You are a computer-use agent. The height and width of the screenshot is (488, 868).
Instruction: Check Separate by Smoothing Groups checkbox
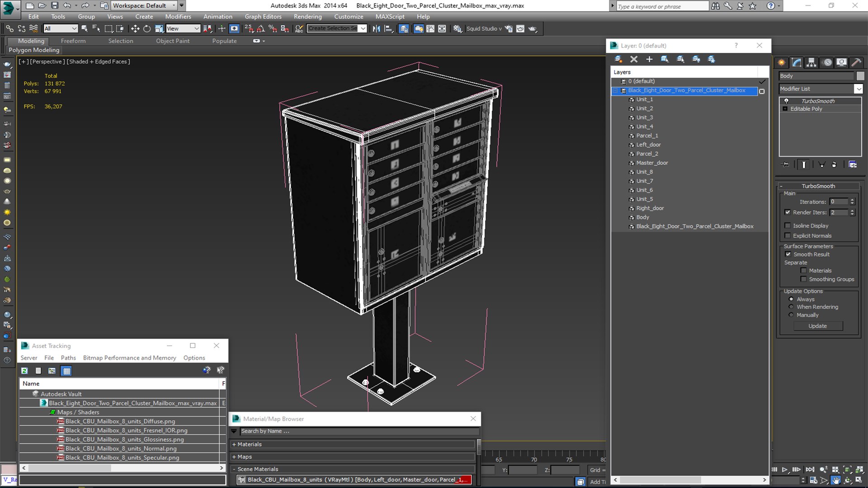pyautogui.click(x=803, y=279)
